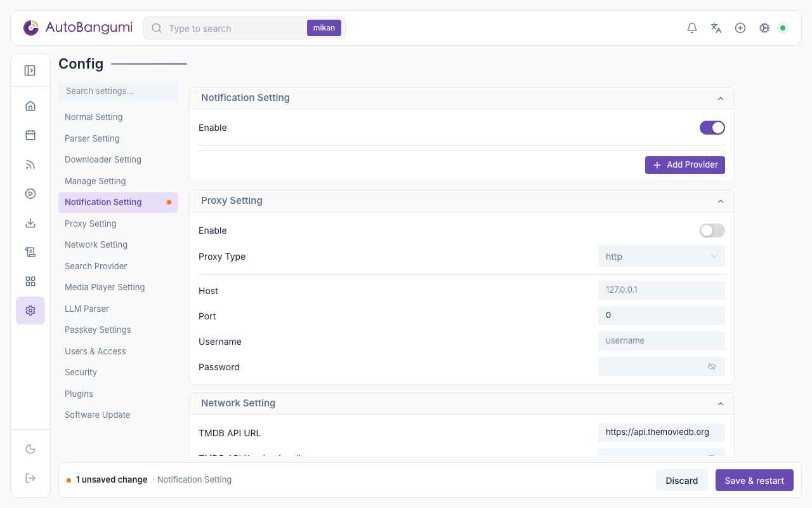The width and height of the screenshot is (812, 508).
Task: Click the logout icon in the sidebar
Action: point(30,478)
